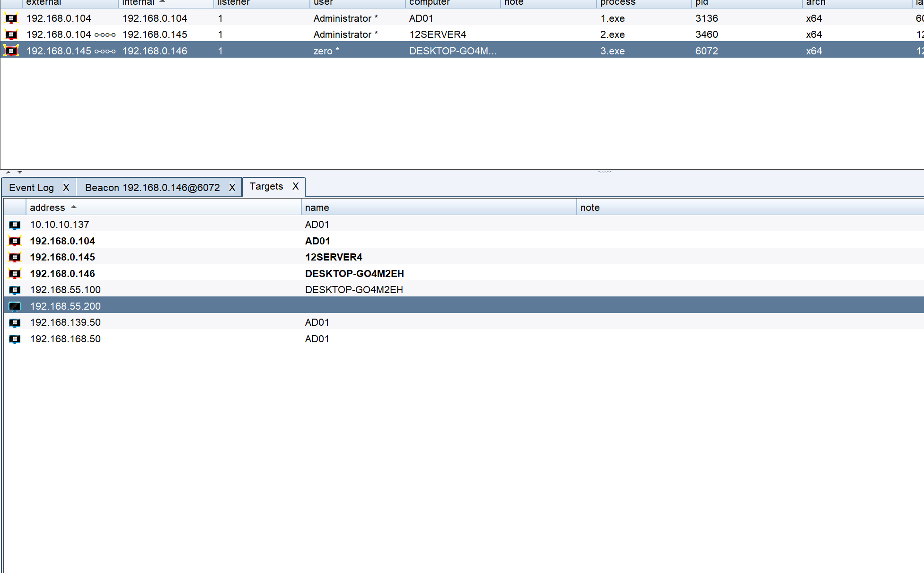This screenshot has width=924, height=573.
Task: Select target 192.168.139.50 row
Action: tap(66, 322)
